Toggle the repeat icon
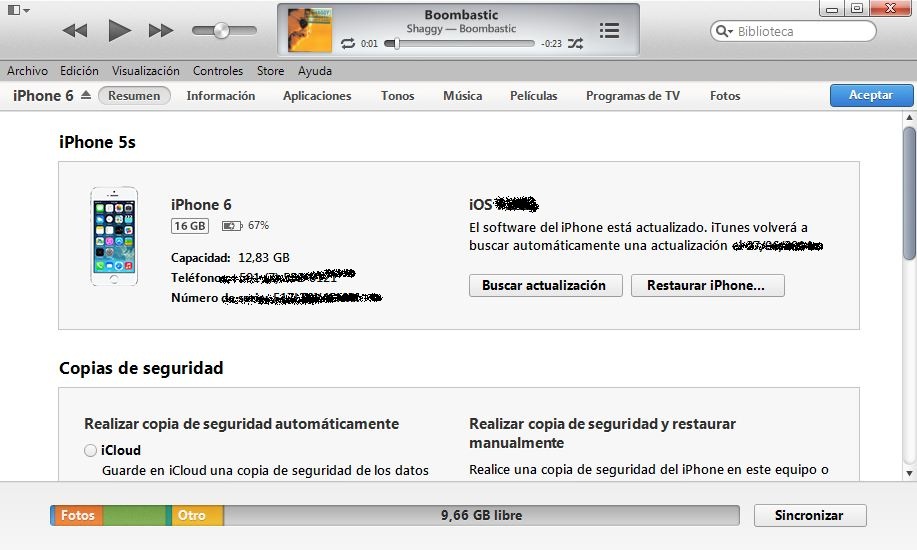Screen dimensions: 917x550 pyautogui.click(x=348, y=43)
